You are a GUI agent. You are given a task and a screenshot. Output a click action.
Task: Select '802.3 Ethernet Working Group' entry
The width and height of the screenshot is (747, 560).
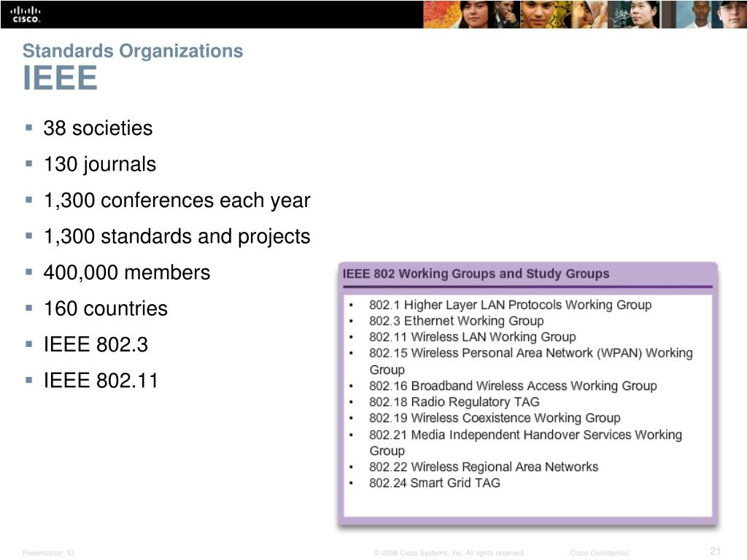click(457, 321)
